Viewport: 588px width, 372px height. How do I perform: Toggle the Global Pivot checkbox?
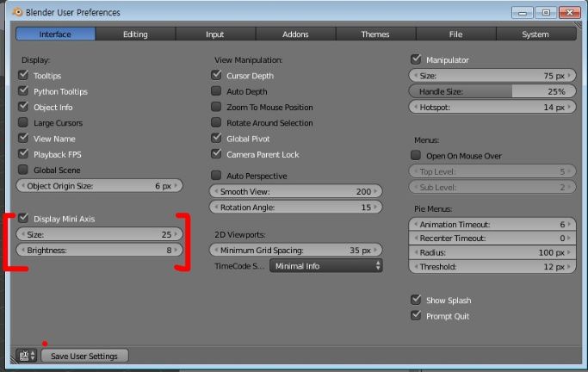[216, 139]
